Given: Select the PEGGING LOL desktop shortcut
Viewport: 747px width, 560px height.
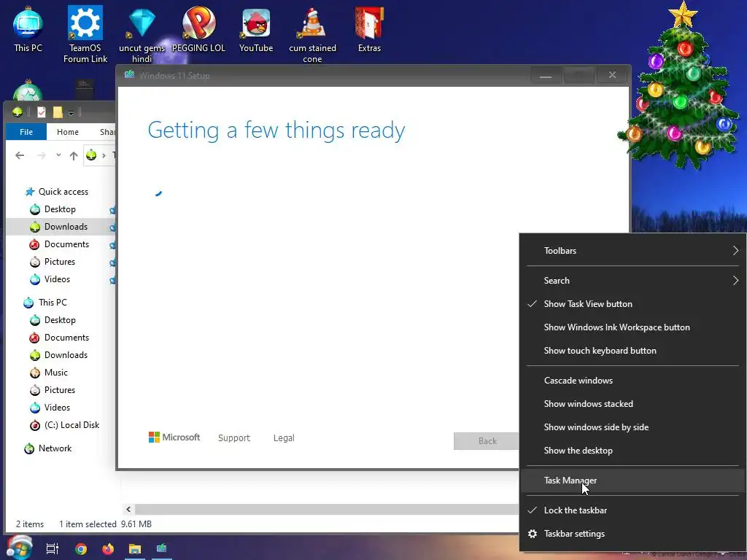Looking at the screenshot, I should click(x=198, y=28).
